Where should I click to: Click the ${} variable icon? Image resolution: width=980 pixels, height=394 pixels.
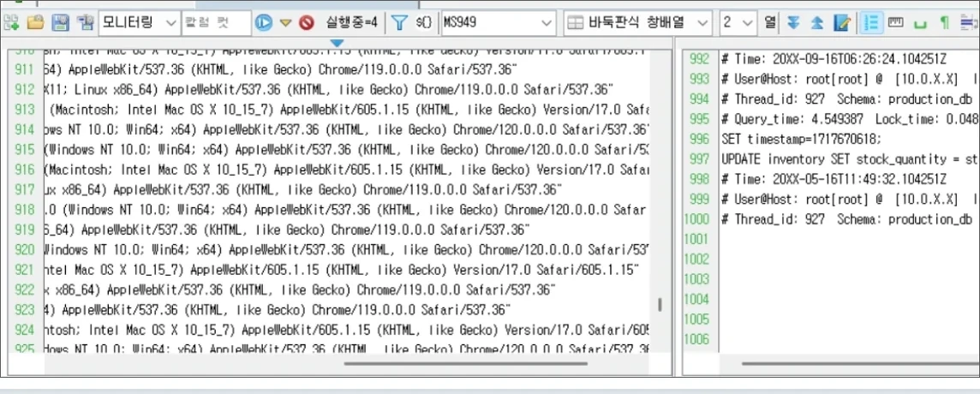[424, 23]
